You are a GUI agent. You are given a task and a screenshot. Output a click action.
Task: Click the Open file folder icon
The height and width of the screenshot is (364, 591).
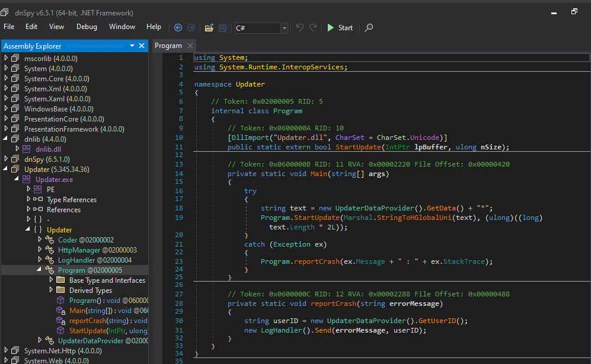click(209, 27)
